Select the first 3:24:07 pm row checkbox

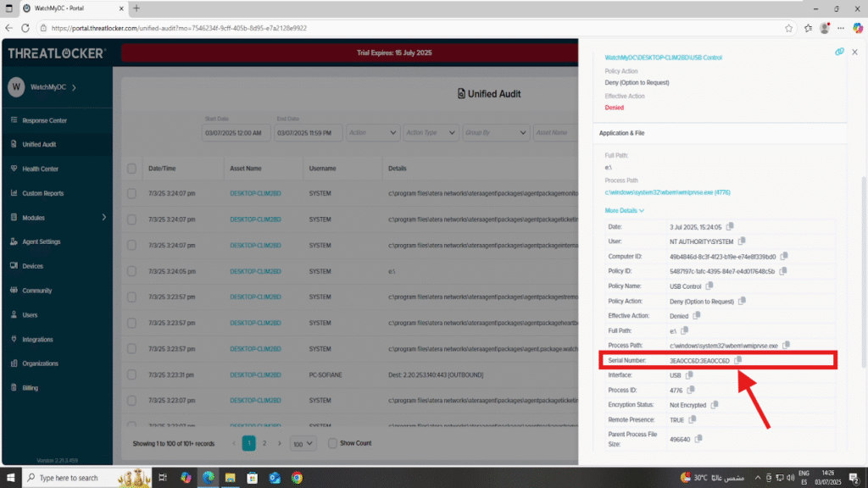click(131, 194)
